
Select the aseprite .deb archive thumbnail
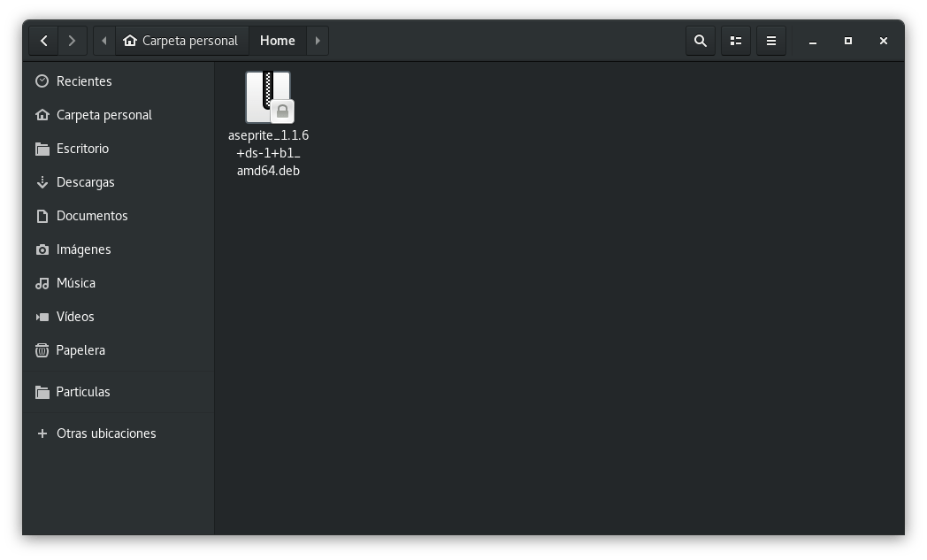[269, 97]
